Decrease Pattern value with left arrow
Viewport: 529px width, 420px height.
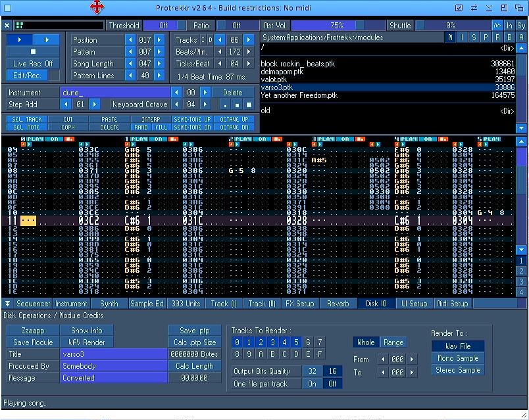coord(130,51)
